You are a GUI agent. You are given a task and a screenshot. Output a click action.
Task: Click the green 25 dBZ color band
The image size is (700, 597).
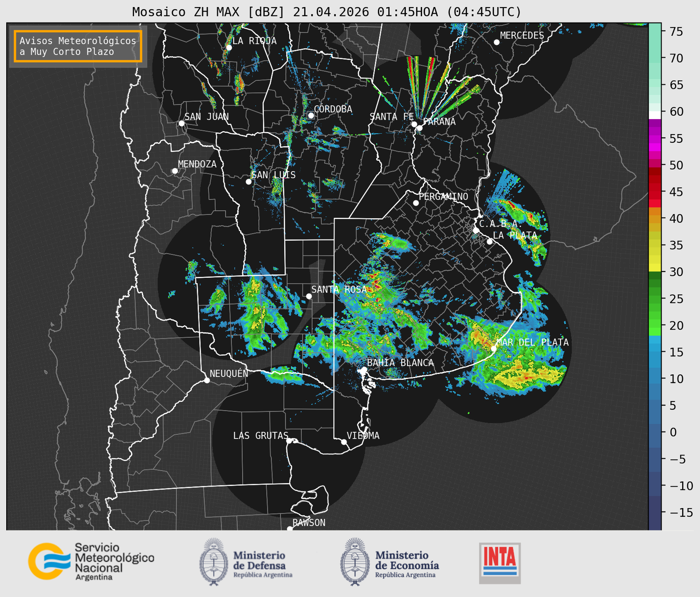click(655, 298)
